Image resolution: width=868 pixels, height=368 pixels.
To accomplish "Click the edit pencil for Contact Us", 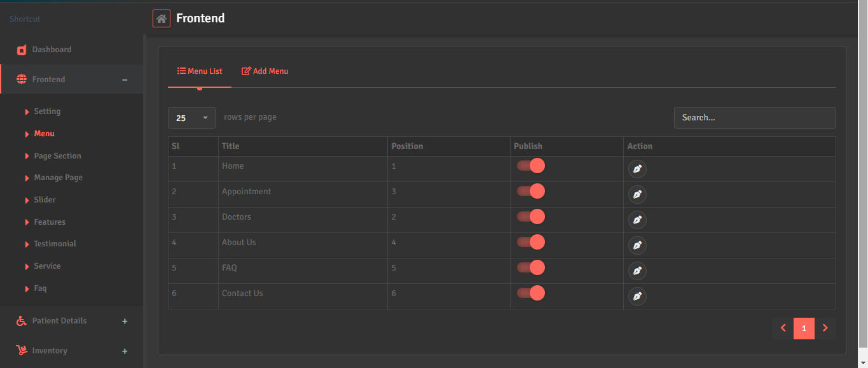I will click(x=637, y=296).
